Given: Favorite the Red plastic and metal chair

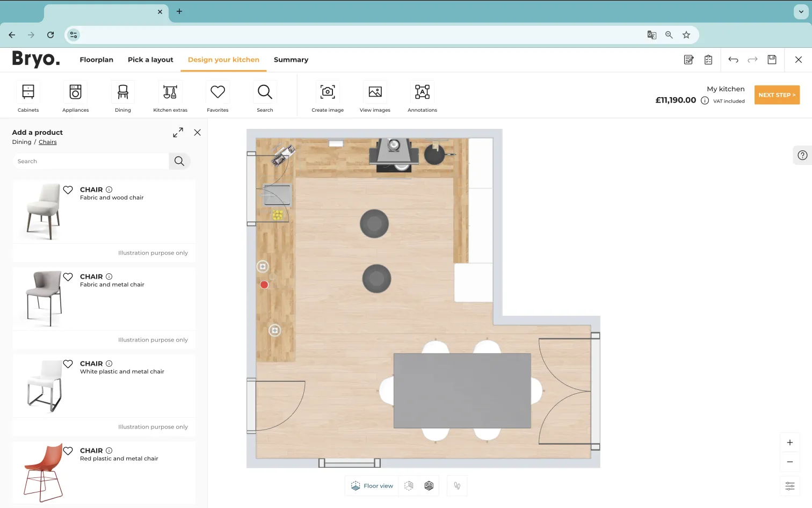Looking at the screenshot, I should (68, 451).
